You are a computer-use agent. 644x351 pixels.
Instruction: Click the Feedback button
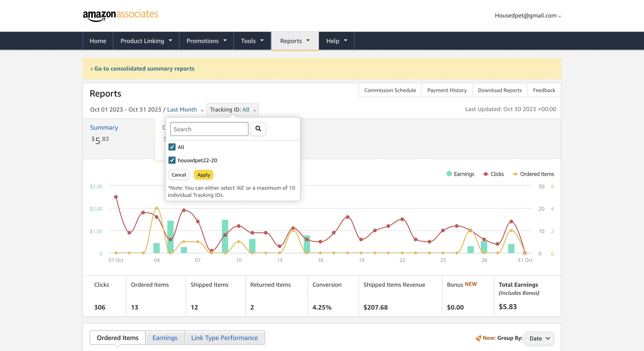pos(544,90)
